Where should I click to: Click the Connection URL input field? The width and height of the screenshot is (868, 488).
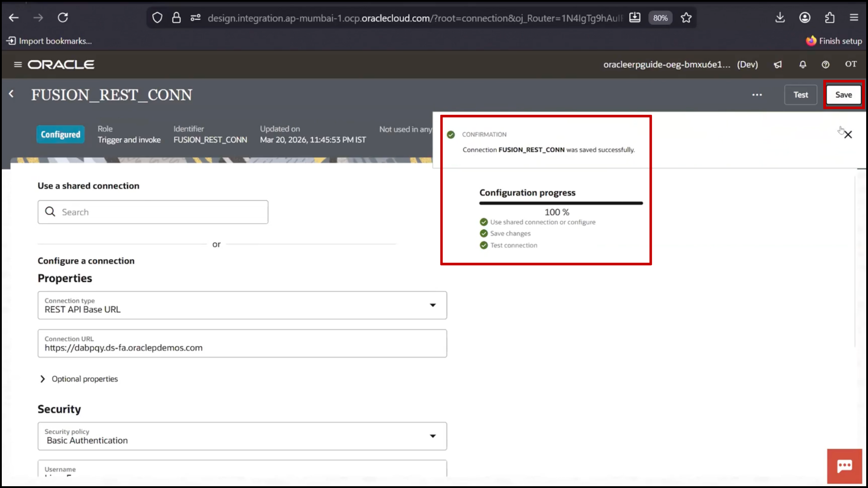point(242,343)
